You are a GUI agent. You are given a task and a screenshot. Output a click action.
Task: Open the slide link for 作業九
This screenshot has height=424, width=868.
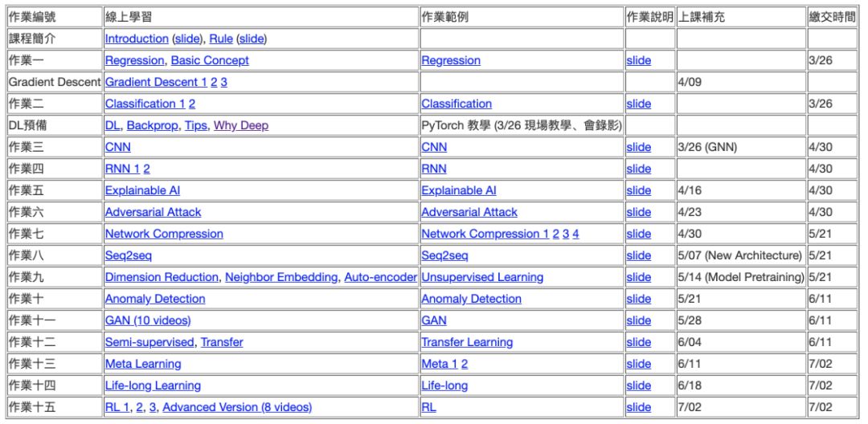[639, 277]
